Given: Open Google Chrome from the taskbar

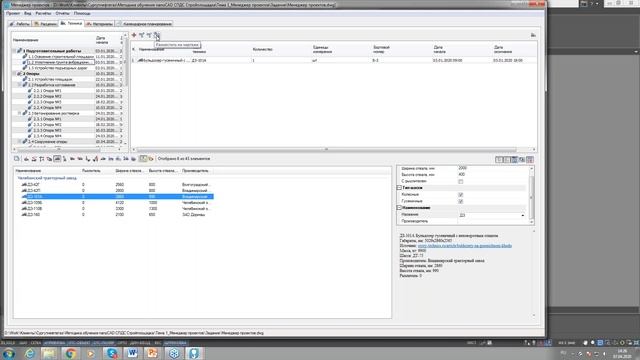Looking at the screenshot, I should pyautogui.click(x=70, y=353).
